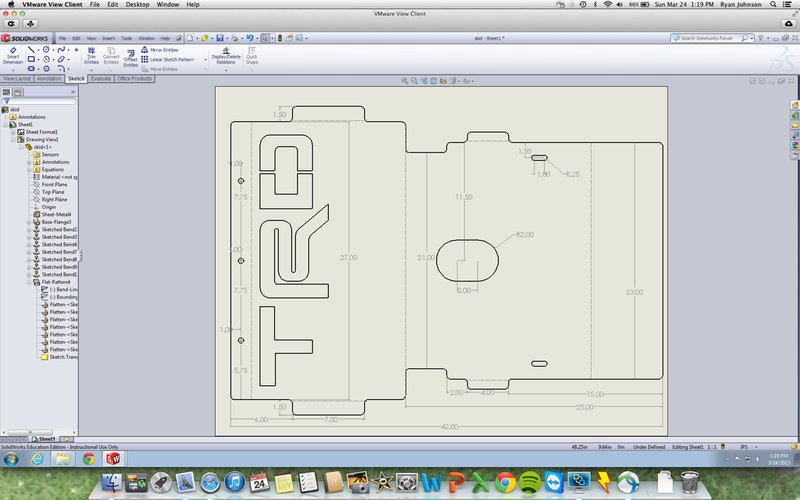The height and width of the screenshot is (500, 800).
Task: Collapse the left panel with chevron arrows
Action: (72, 92)
